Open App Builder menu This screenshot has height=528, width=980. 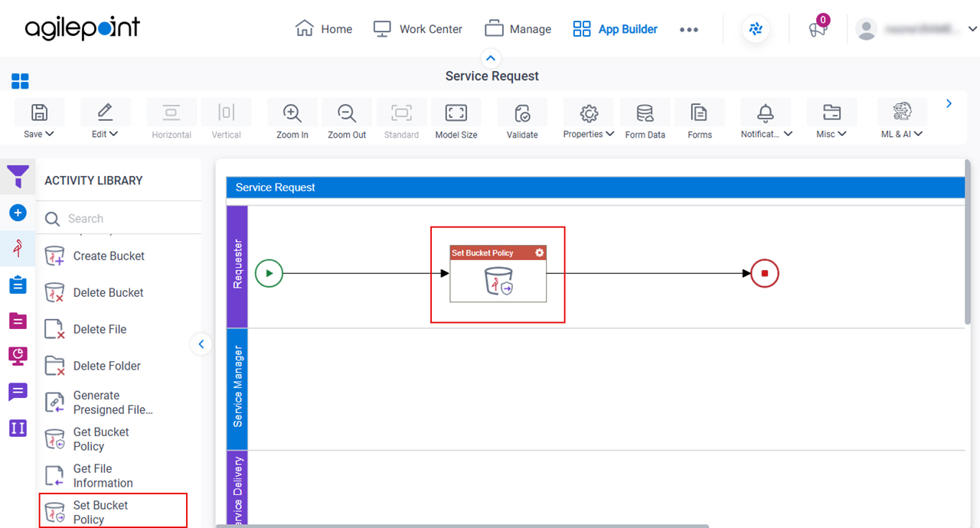(x=616, y=29)
